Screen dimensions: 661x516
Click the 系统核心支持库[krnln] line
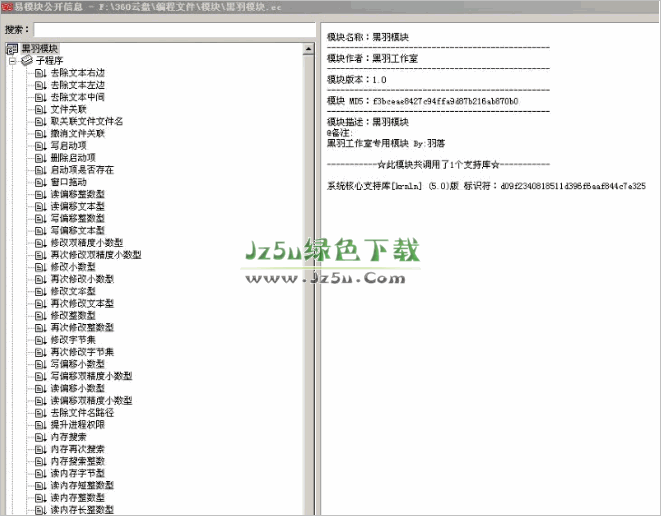coord(486,186)
